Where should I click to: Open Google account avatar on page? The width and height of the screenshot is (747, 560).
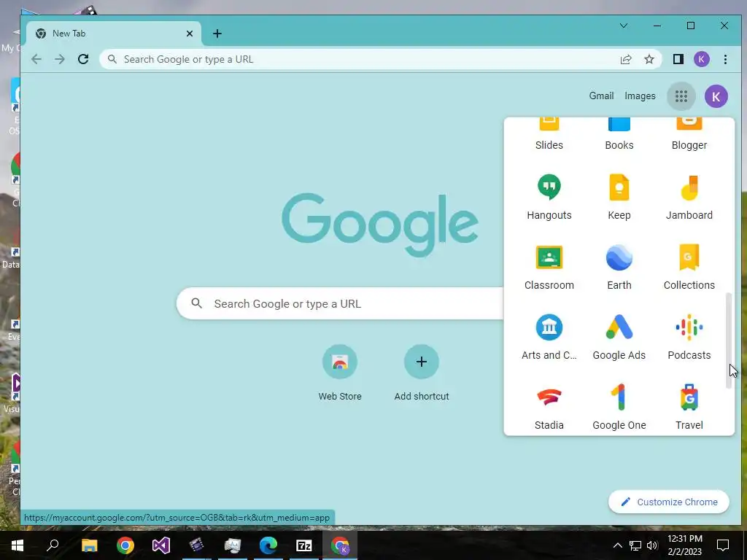point(716,96)
